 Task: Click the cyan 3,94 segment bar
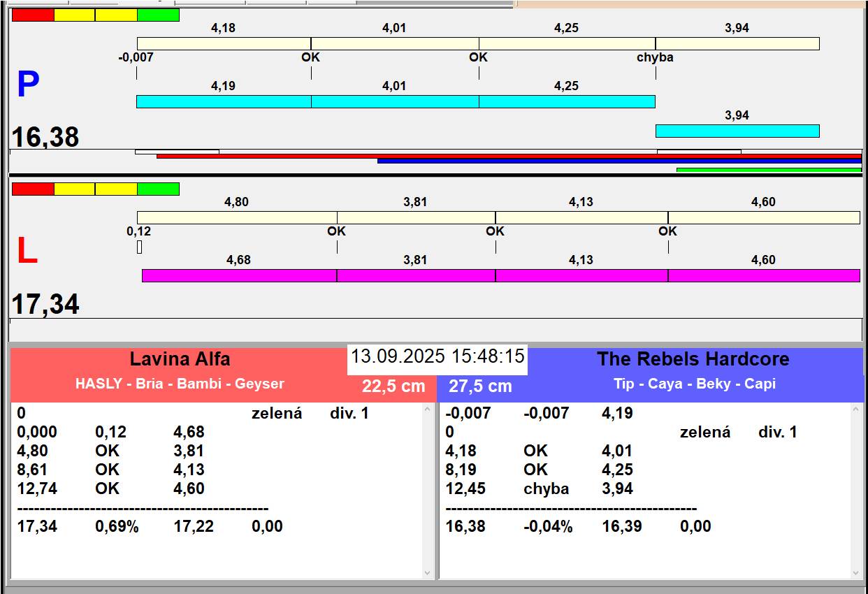(x=737, y=131)
